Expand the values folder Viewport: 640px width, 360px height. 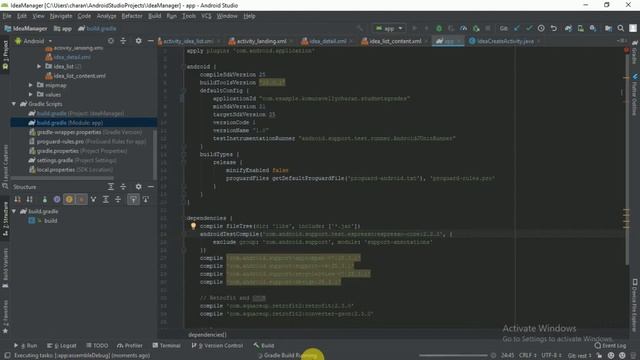[31, 94]
